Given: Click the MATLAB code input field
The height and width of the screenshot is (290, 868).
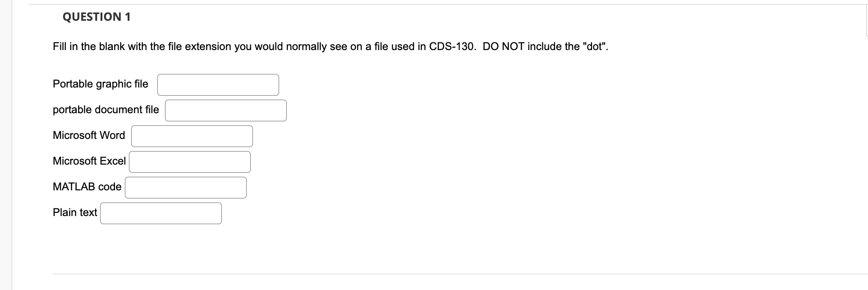Looking at the screenshot, I should (x=185, y=187).
